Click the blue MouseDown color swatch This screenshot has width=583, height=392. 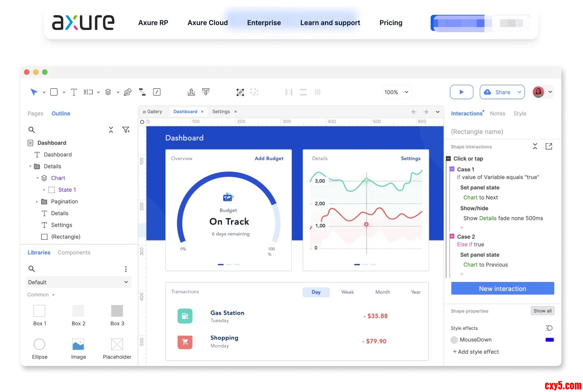pyautogui.click(x=549, y=340)
